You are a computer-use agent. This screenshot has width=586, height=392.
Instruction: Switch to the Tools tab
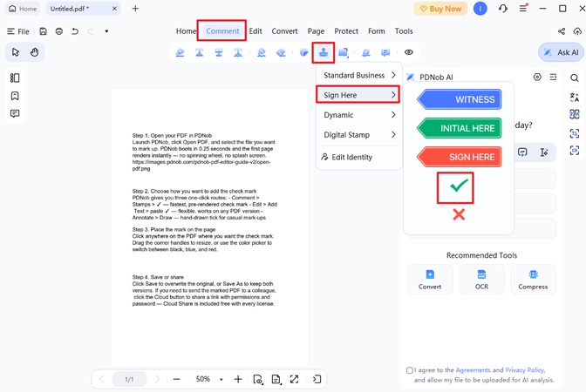[404, 31]
